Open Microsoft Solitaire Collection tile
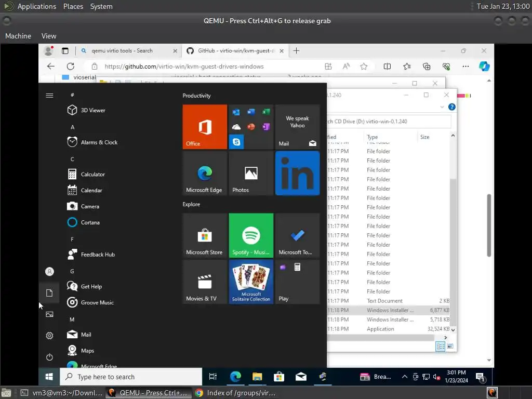 point(251,282)
